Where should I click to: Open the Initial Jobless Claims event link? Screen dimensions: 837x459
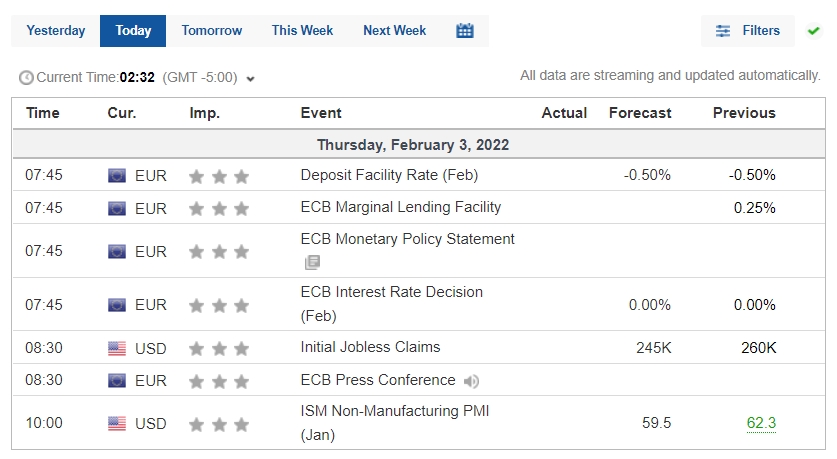370,347
